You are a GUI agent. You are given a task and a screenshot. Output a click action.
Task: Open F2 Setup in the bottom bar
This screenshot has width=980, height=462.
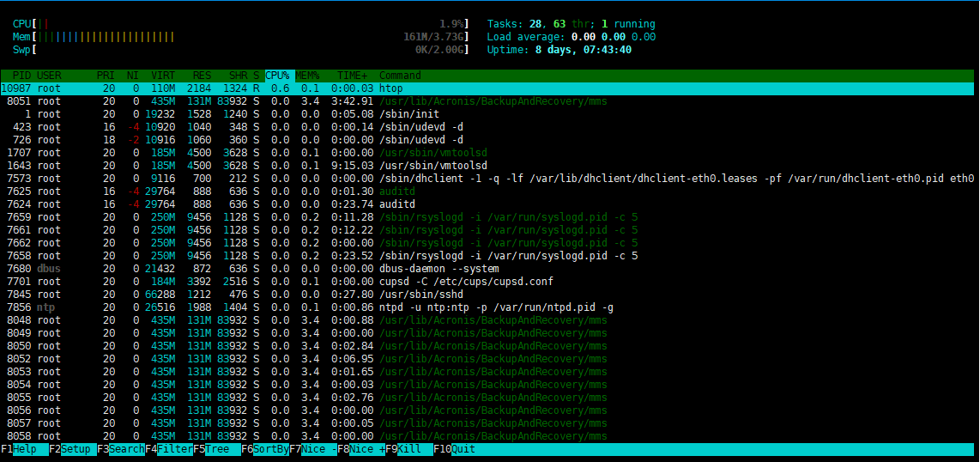tap(72, 449)
